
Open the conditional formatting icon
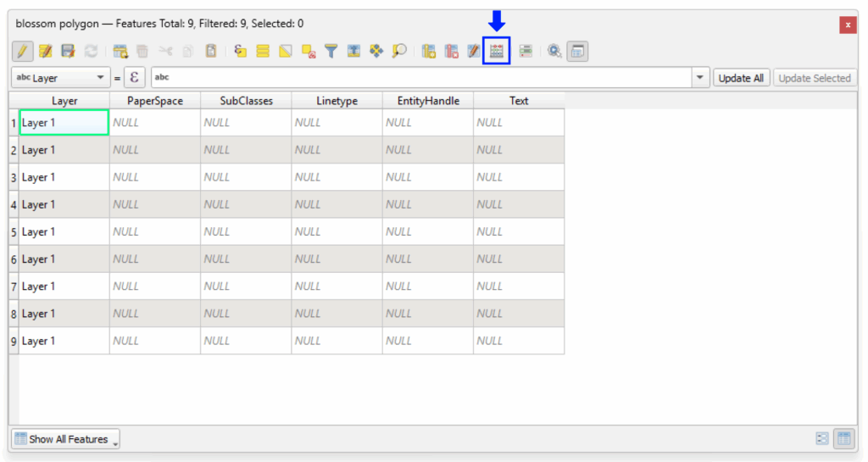click(x=526, y=52)
